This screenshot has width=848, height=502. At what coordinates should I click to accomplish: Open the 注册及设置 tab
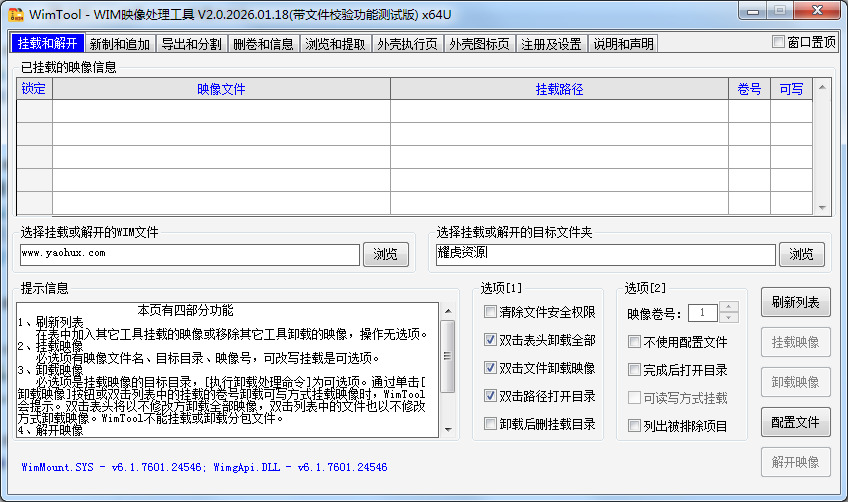click(551, 44)
